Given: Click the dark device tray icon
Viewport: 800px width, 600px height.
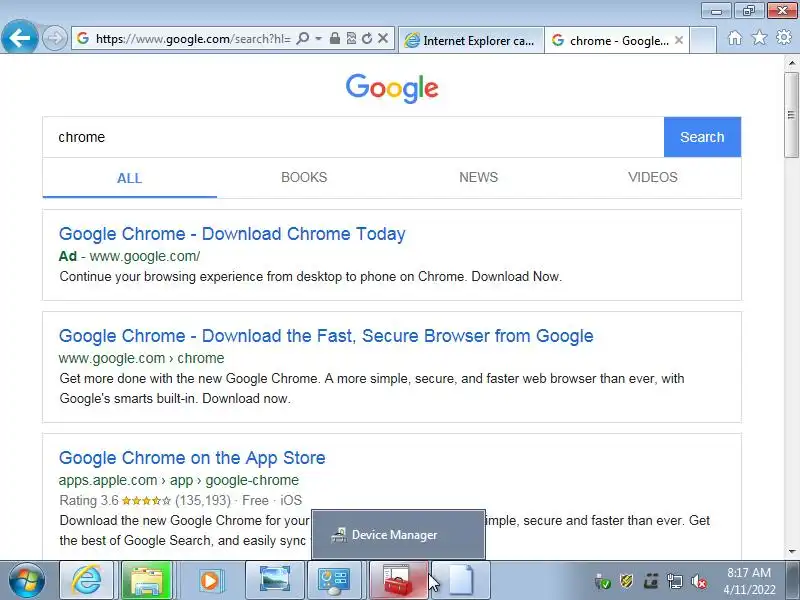Looking at the screenshot, I should [651, 581].
